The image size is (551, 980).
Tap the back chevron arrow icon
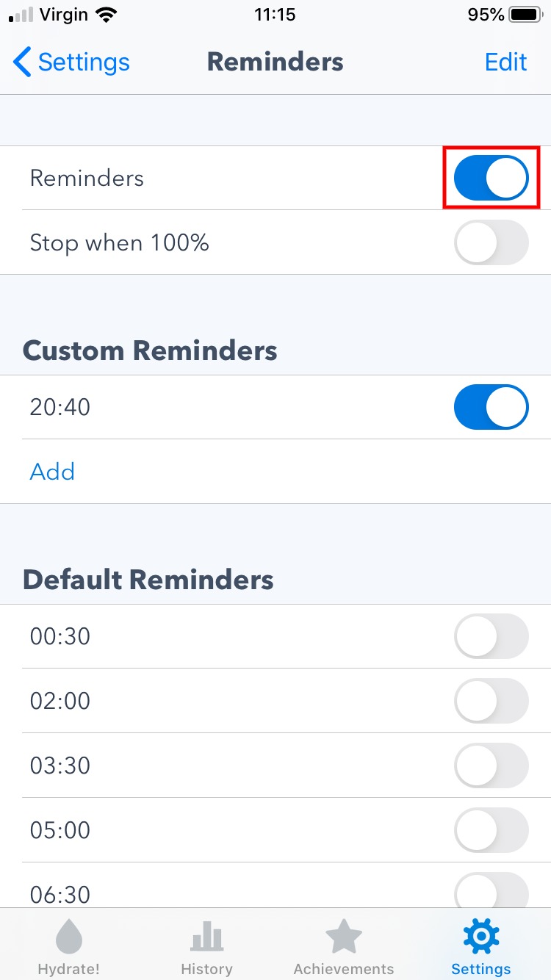(23, 62)
